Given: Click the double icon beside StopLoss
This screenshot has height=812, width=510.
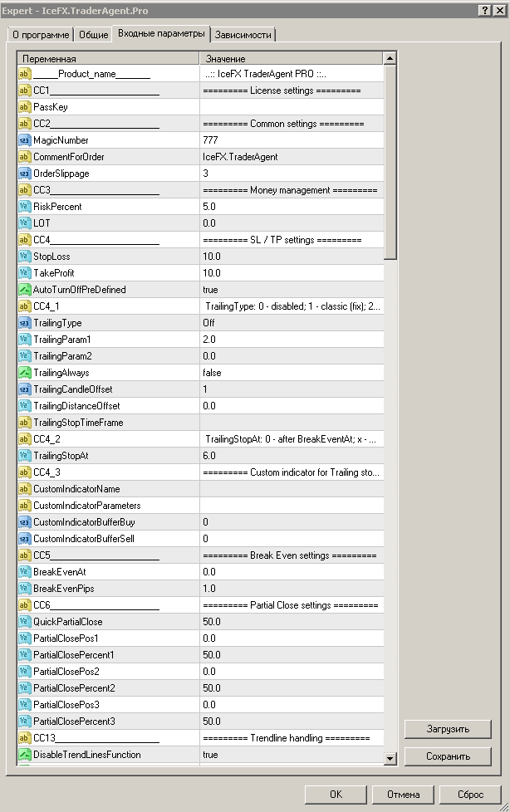Looking at the screenshot, I should point(24,257).
